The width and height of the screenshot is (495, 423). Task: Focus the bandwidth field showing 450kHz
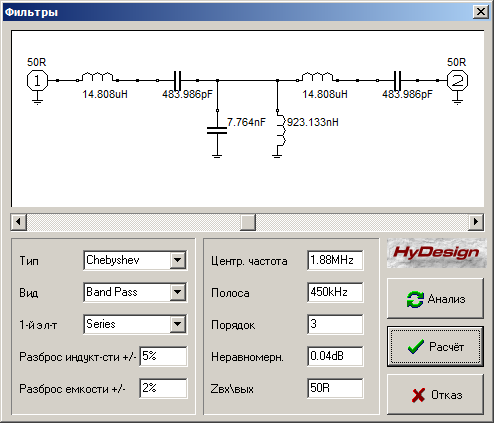pyautogui.click(x=335, y=292)
